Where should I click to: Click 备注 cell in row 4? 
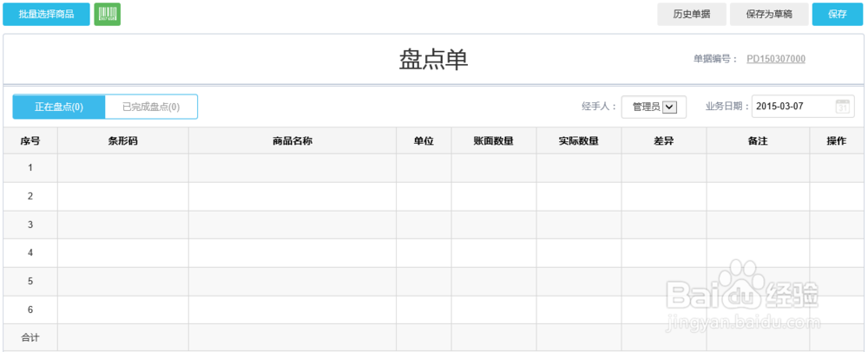758,253
